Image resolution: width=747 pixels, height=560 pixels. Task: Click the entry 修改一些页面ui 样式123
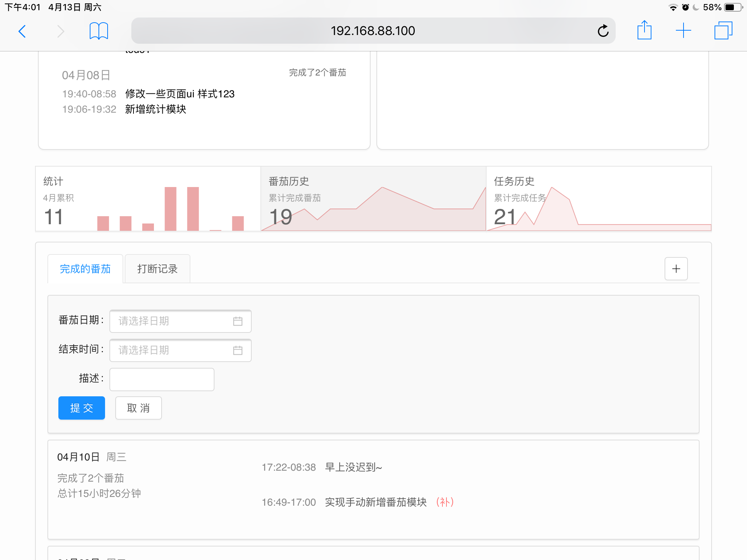[180, 94]
